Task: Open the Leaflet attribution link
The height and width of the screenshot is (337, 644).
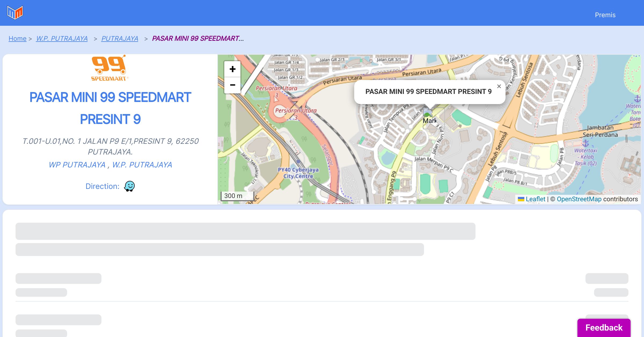Action: [535, 199]
